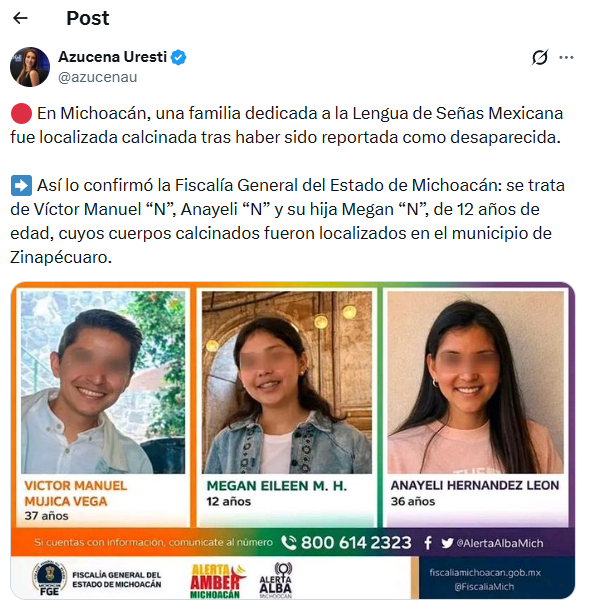
Task: Open the @azucenau handle link
Action: [x=97, y=77]
